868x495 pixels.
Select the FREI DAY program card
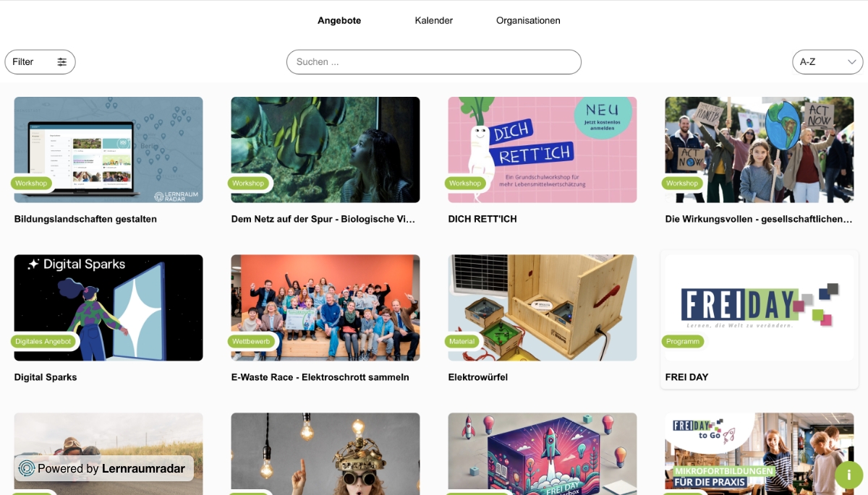(x=759, y=320)
